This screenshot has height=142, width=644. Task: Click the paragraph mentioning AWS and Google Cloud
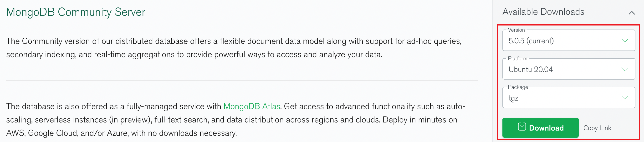[x=235, y=120]
